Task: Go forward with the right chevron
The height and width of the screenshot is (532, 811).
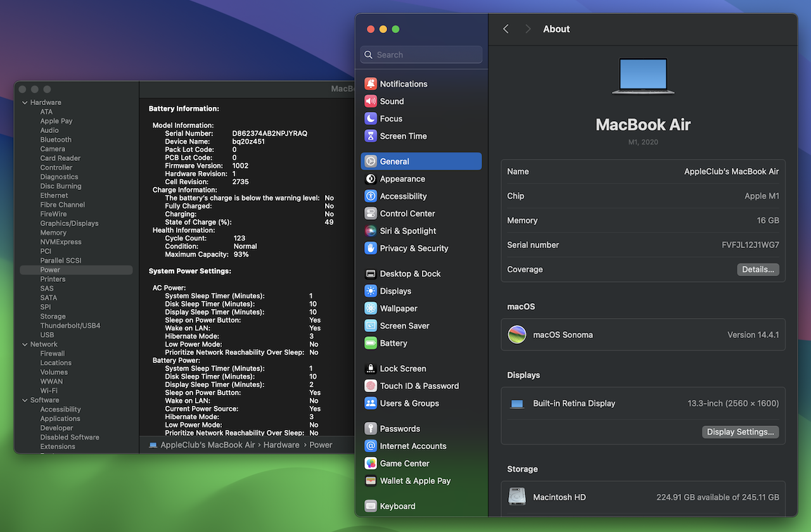Action: tap(528, 29)
